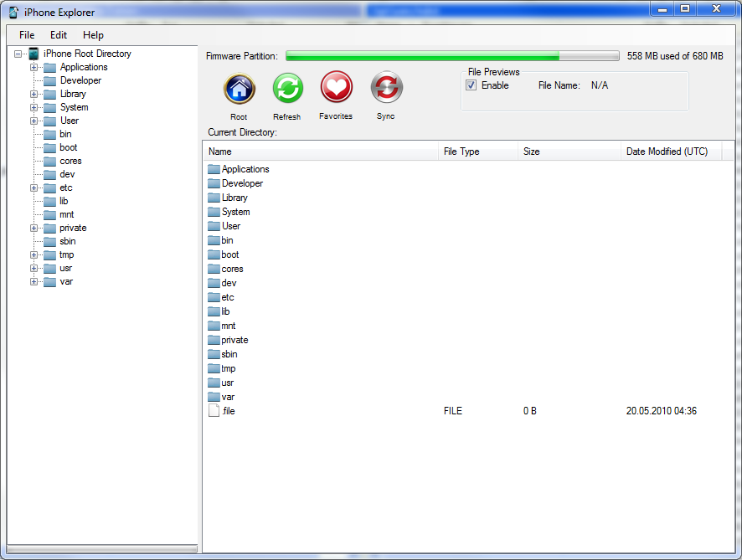Click folder icon beside var in file list
The image size is (742, 560).
pos(214,396)
